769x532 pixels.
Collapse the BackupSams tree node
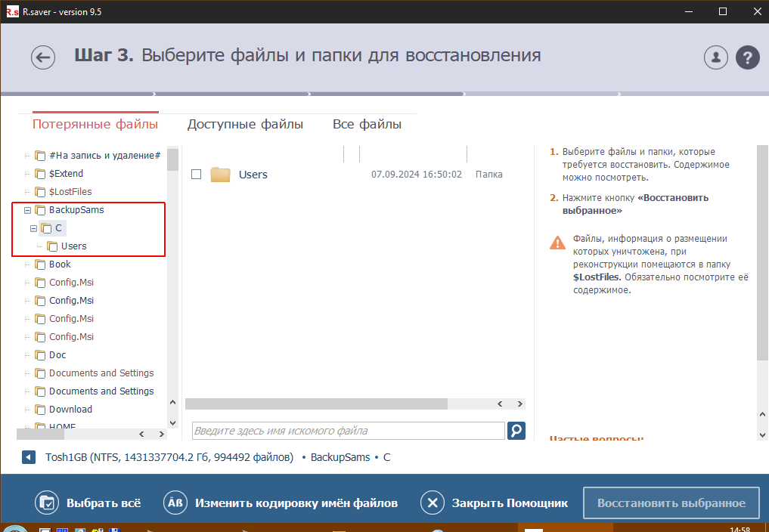(28, 210)
